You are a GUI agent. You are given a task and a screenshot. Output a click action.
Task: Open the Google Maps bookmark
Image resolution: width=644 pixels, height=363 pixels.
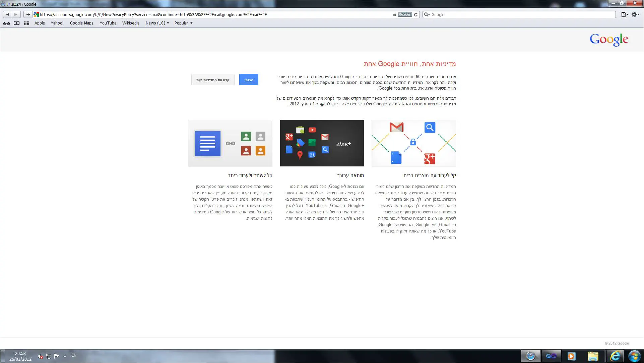pyautogui.click(x=81, y=23)
